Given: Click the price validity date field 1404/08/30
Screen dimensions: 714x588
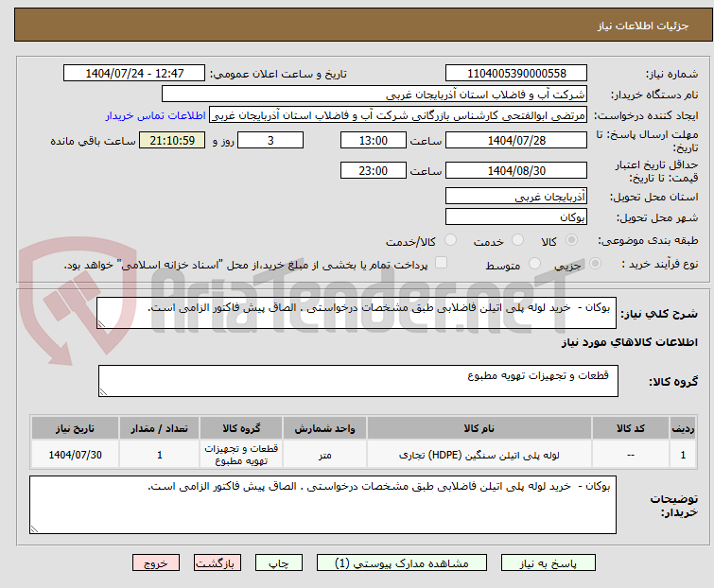Looking at the screenshot, I should pyautogui.click(x=516, y=171).
